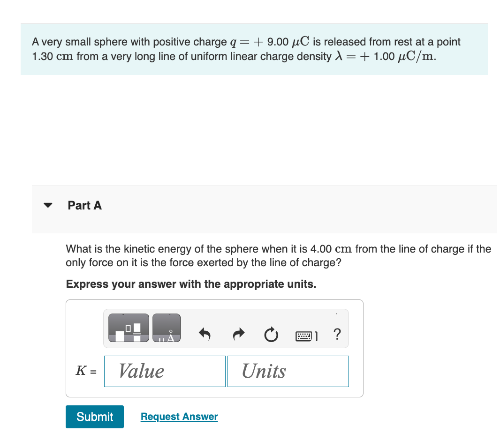Open answer format help via question mark

pos(337,334)
